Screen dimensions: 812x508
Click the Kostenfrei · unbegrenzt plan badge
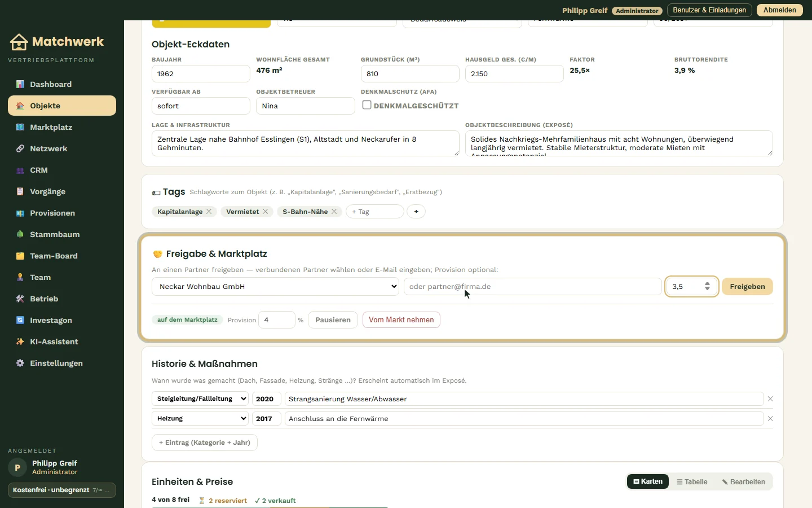(x=62, y=490)
